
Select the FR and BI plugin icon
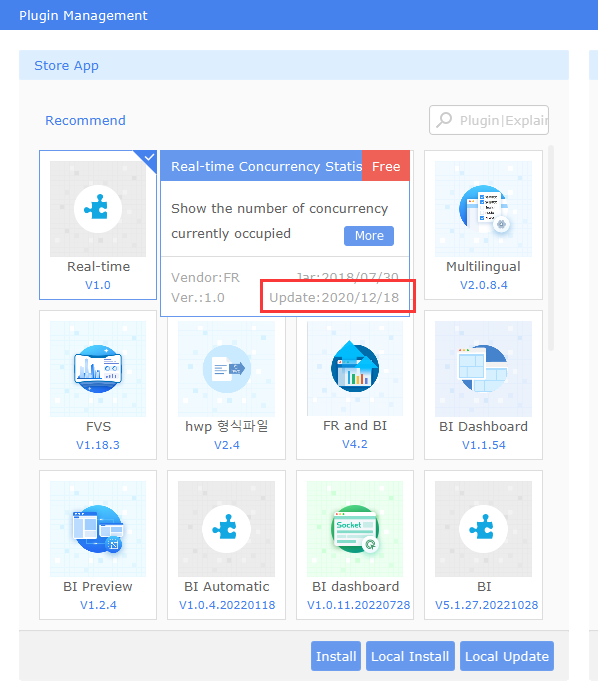point(355,368)
